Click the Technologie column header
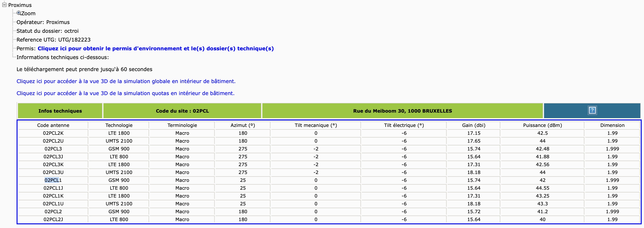The width and height of the screenshot is (644, 228). pyautogui.click(x=119, y=125)
